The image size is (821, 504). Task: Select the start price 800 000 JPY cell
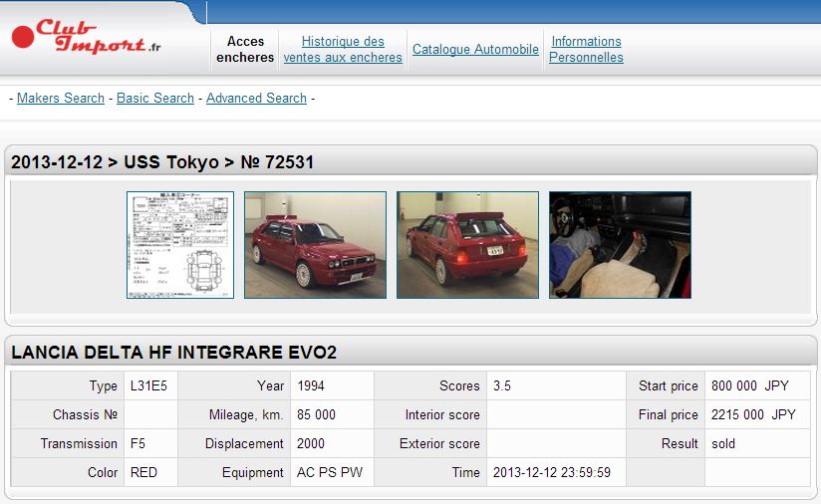coord(752,385)
